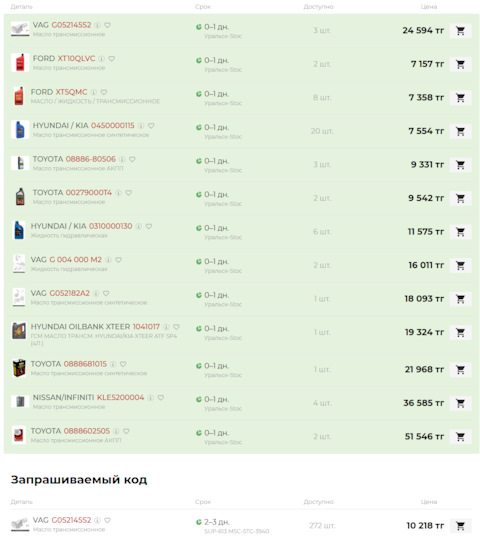Screen dimensions: 480x548
Task: Click FORD XT10QLVC product thumbnail
Action: (x=20, y=63)
